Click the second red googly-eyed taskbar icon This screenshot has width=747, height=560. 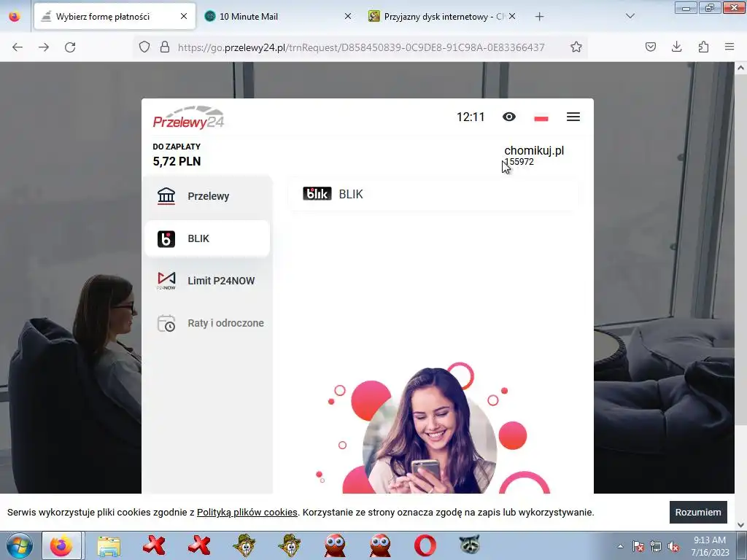click(380, 545)
